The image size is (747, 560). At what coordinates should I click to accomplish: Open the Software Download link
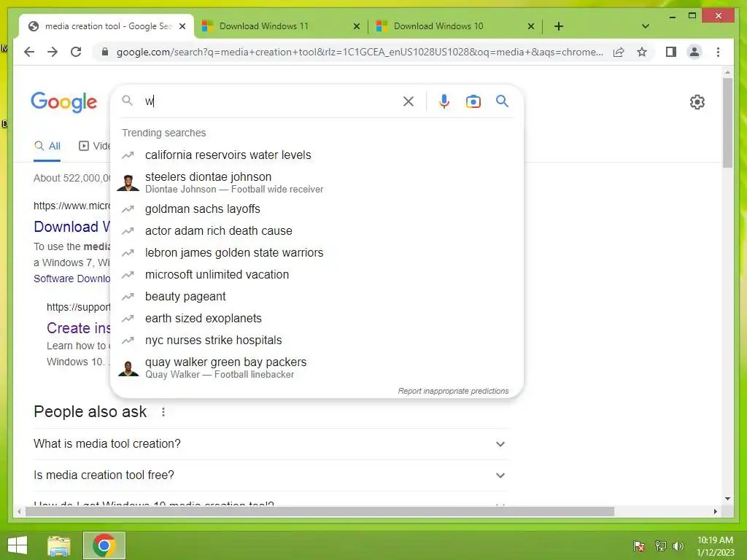pyautogui.click(x=72, y=279)
